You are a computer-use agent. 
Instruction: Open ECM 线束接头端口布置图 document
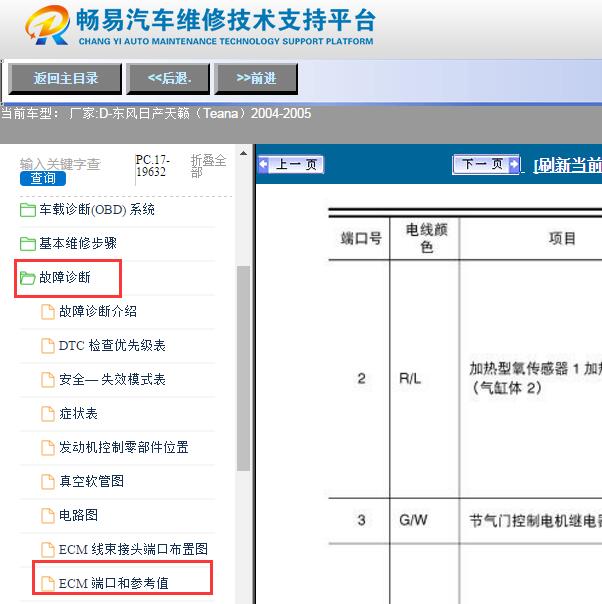coord(133,549)
